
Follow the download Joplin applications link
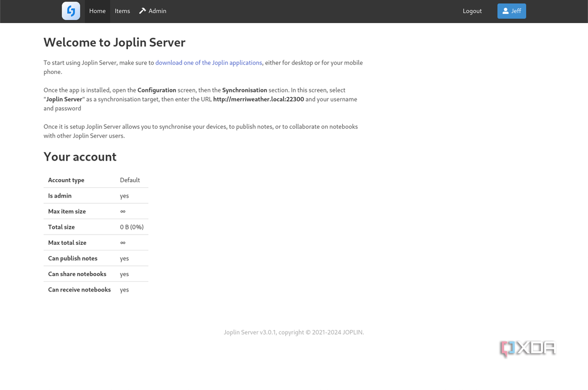tap(208, 63)
